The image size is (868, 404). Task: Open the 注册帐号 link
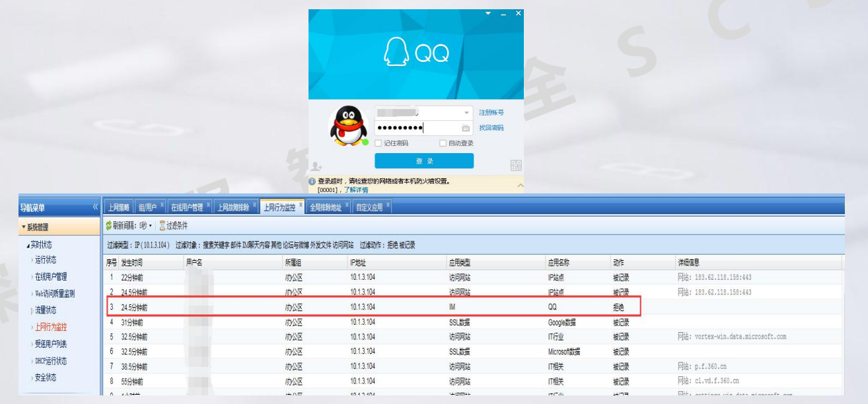pyautogui.click(x=491, y=113)
